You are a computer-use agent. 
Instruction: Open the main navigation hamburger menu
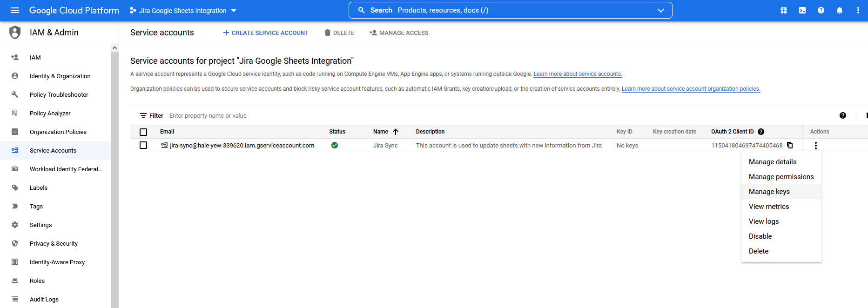pyautogui.click(x=15, y=10)
